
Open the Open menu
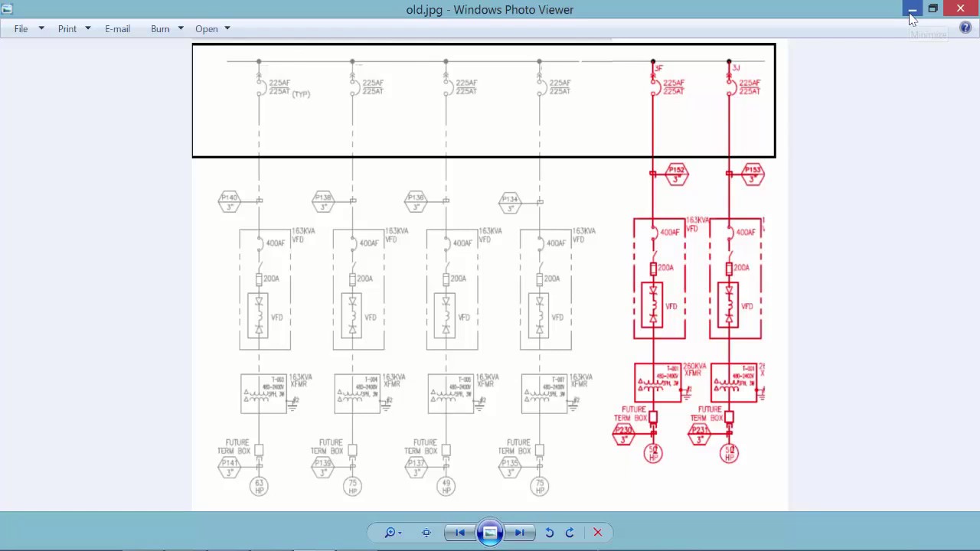click(207, 28)
